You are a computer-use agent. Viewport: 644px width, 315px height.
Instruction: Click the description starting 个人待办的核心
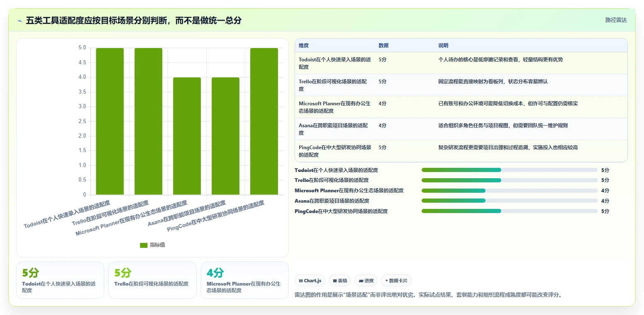click(500, 60)
